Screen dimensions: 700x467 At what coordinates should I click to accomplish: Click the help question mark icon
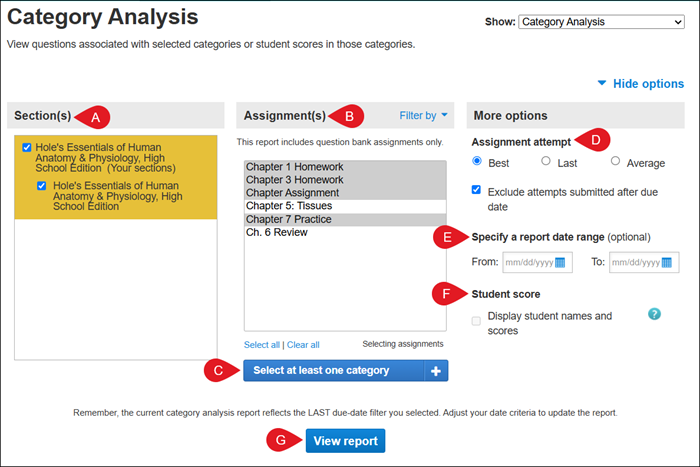tap(654, 314)
